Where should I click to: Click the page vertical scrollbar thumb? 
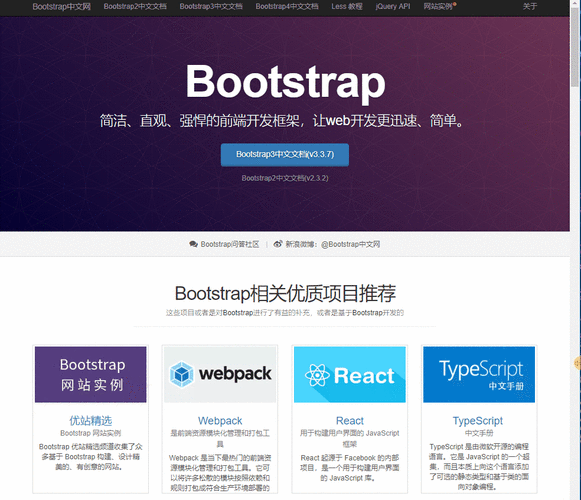point(575,46)
